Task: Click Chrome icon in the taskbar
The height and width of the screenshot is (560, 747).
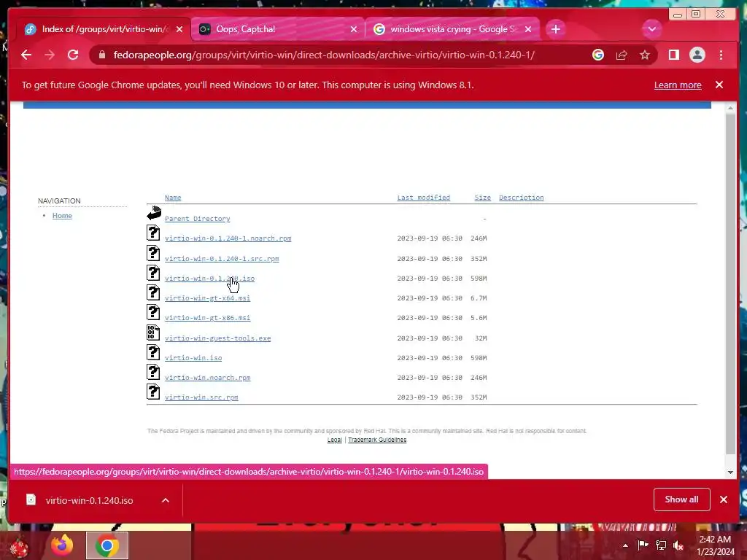Action: (x=107, y=545)
